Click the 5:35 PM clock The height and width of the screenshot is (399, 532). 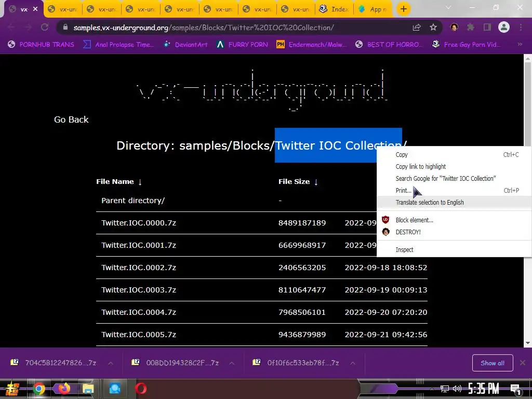[x=484, y=389]
